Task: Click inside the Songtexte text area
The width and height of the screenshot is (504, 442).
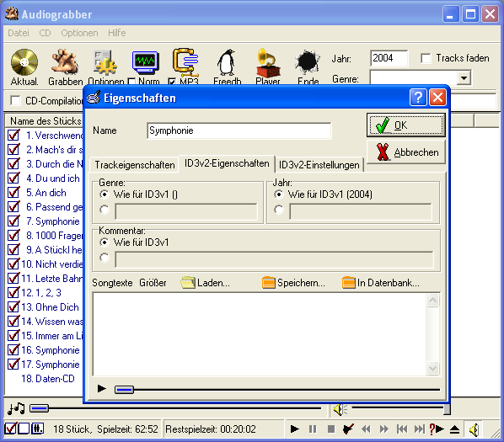Action: point(259,334)
